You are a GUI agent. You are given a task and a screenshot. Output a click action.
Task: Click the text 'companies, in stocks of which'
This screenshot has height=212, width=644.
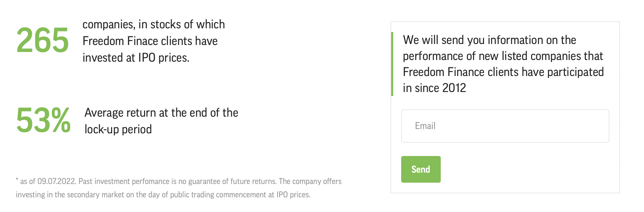click(x=154, y=24)
